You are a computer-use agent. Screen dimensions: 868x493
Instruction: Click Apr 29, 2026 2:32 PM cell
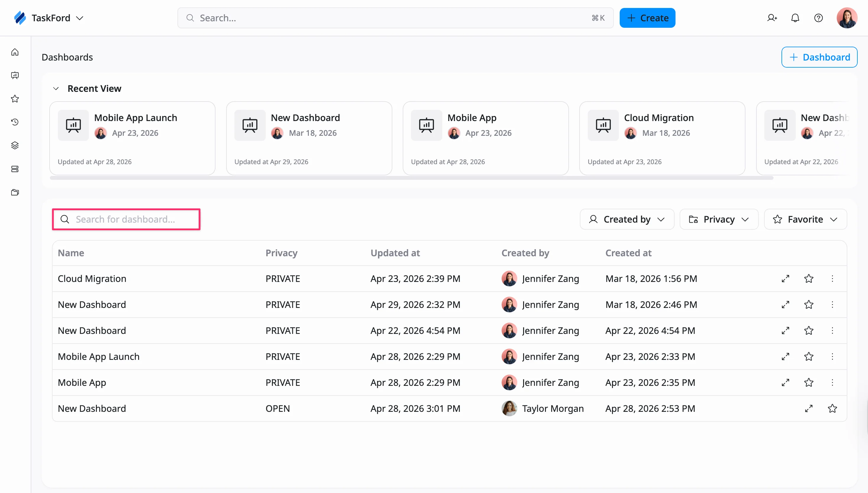(x=415, y=305)
